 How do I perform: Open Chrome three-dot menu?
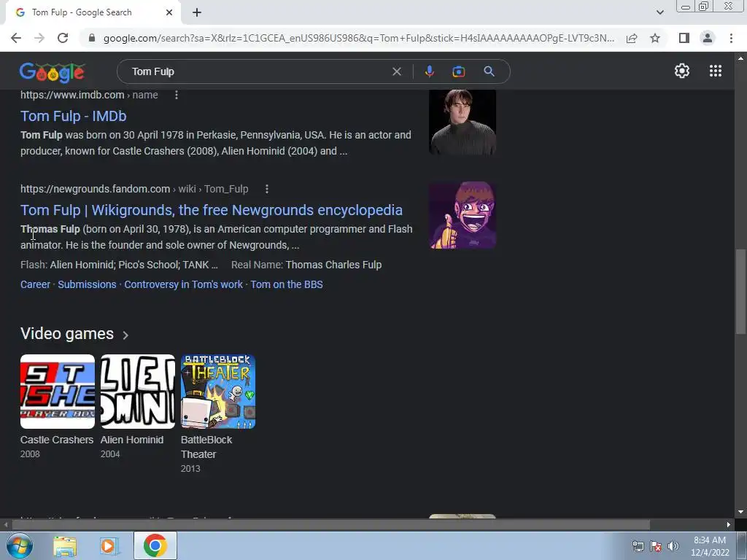[x=731, y=38]
